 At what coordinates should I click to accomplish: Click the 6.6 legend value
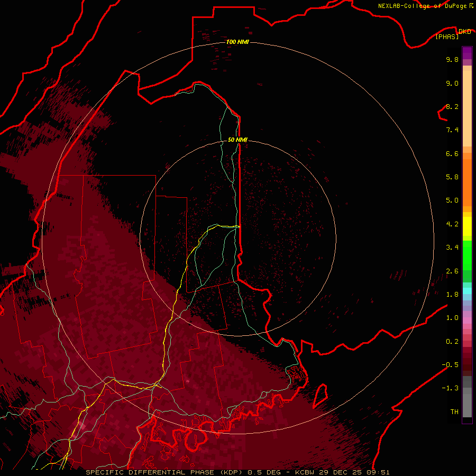click(x=452, y=153)
